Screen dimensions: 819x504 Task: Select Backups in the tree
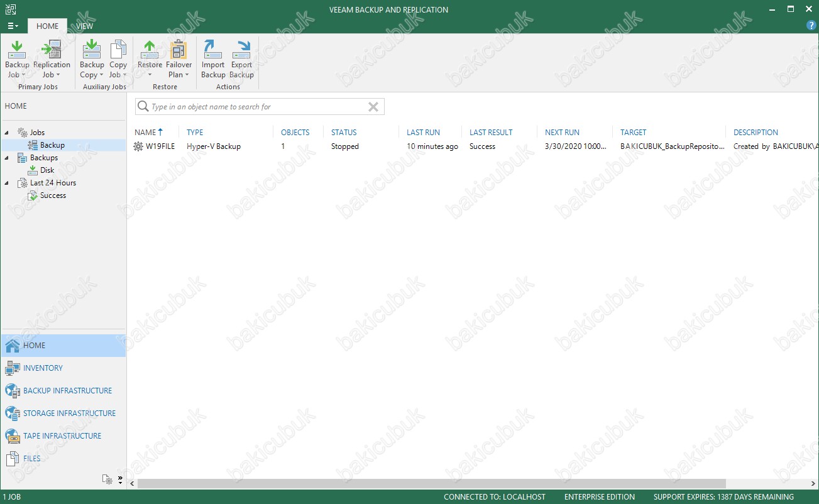click(x=43, y=158)
